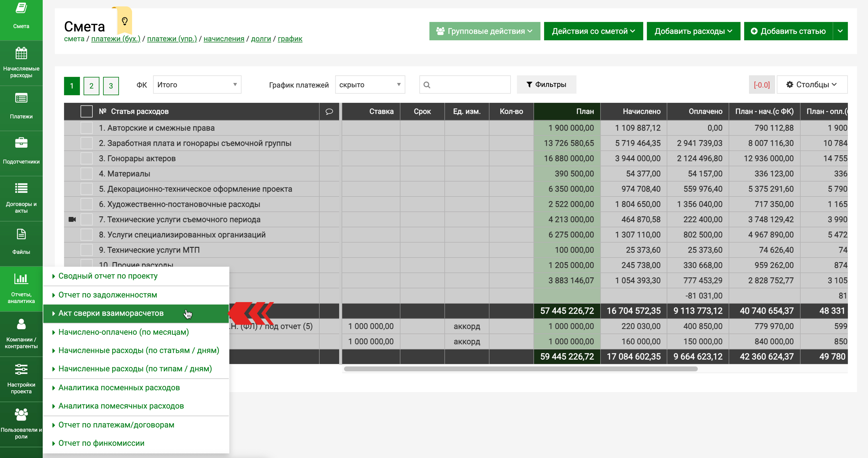Choose Отчет по задолженностям from menu
The width and height of the screenshot is (868, 458).
pyautogui.click(x=107, y=295)
